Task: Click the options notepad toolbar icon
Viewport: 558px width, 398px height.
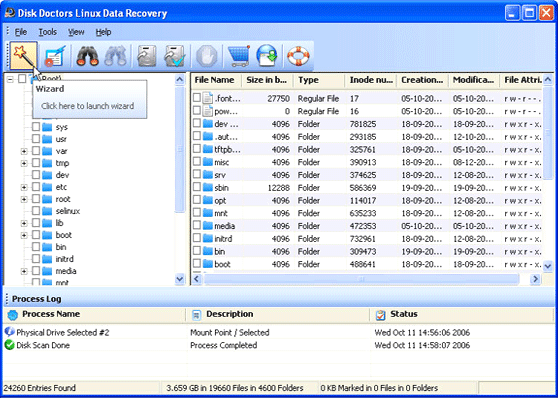Action: 55,56
